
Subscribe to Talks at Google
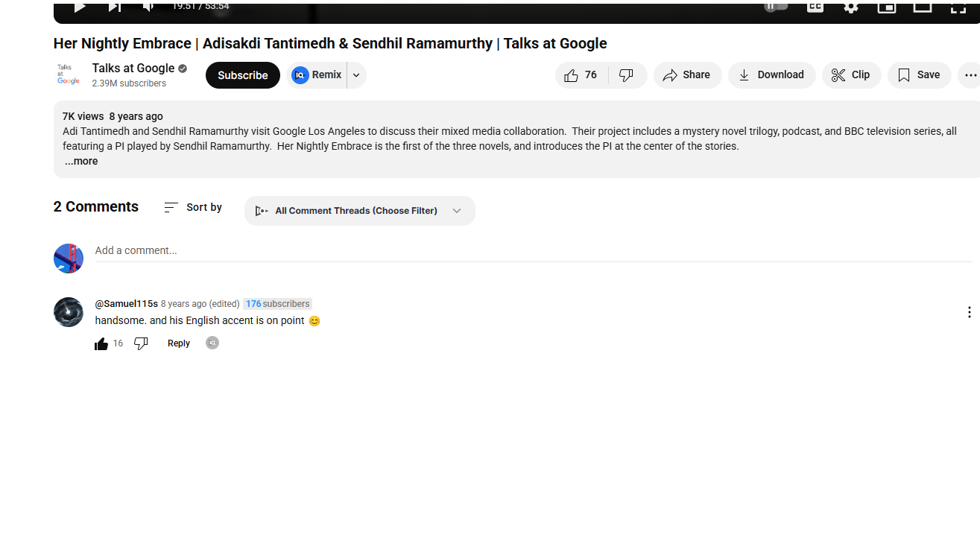tap(242, 75)
